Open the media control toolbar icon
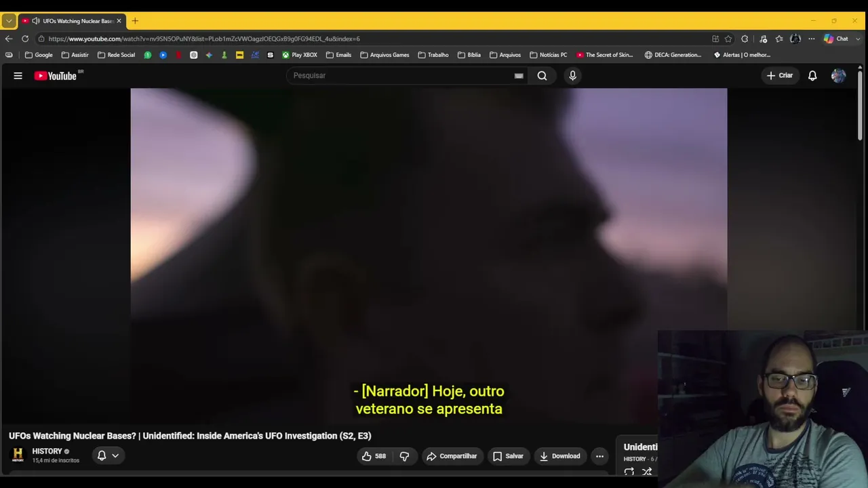Image resolution: width=868 pixels, height=488 pixels. (x=763, y=39)
